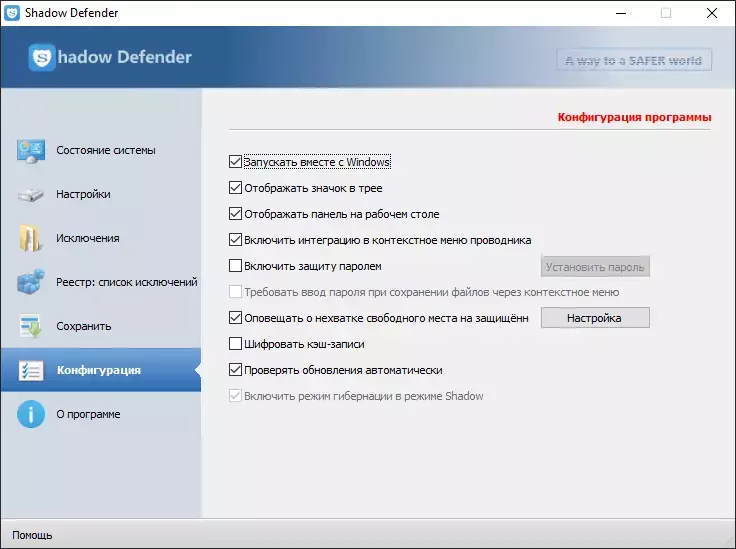Click the Конфигурация программы red heading
The height and width of the screenshot is (549, 736).
click(634, 117)
